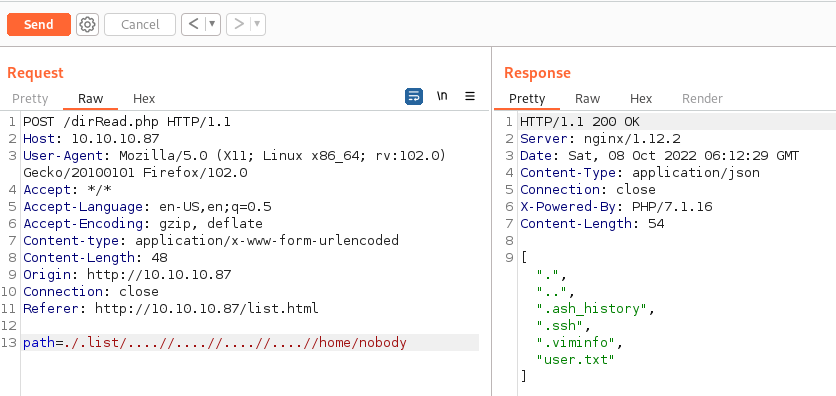Image resolution: width=836 pixels, height=396 pixels.
Task: Select the Request Raw tab
Action: click(x=91, y=99)
